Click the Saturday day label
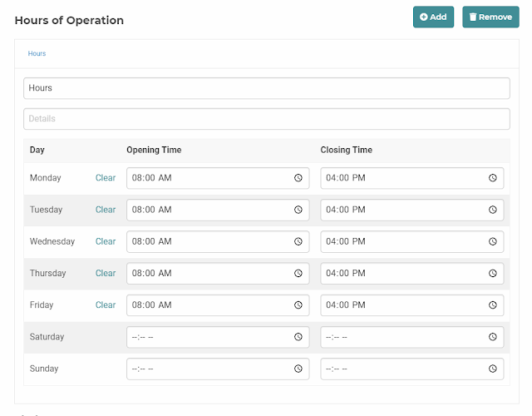 coord(47,337)
